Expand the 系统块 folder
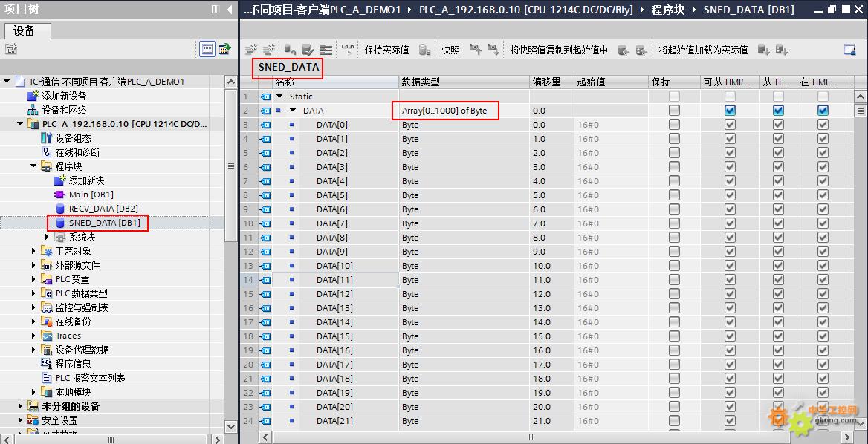 coord(48,237)
